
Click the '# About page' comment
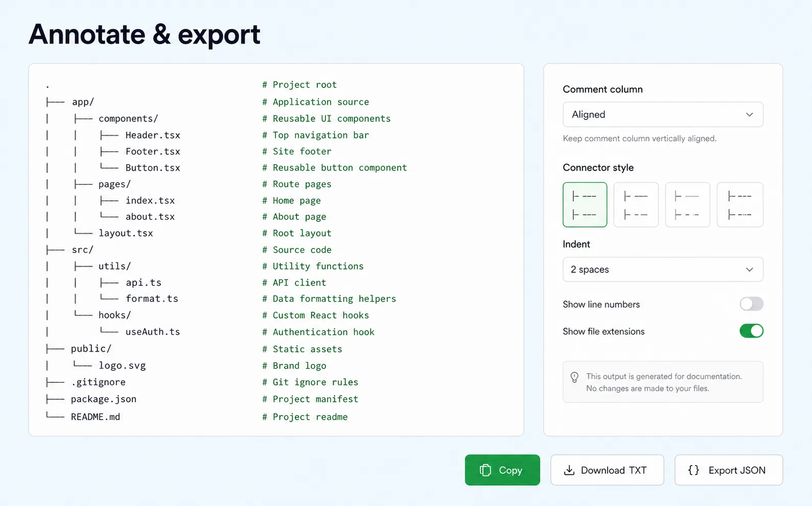294,217
